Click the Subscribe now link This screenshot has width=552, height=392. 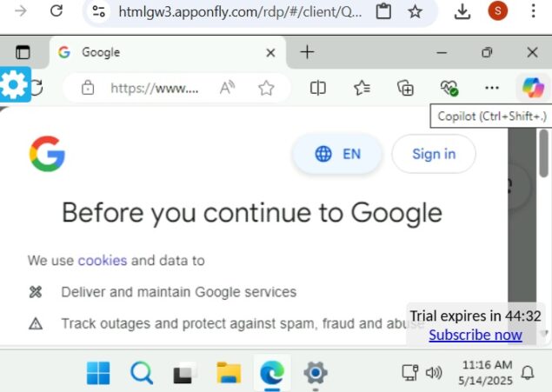(x=475, y=335)
